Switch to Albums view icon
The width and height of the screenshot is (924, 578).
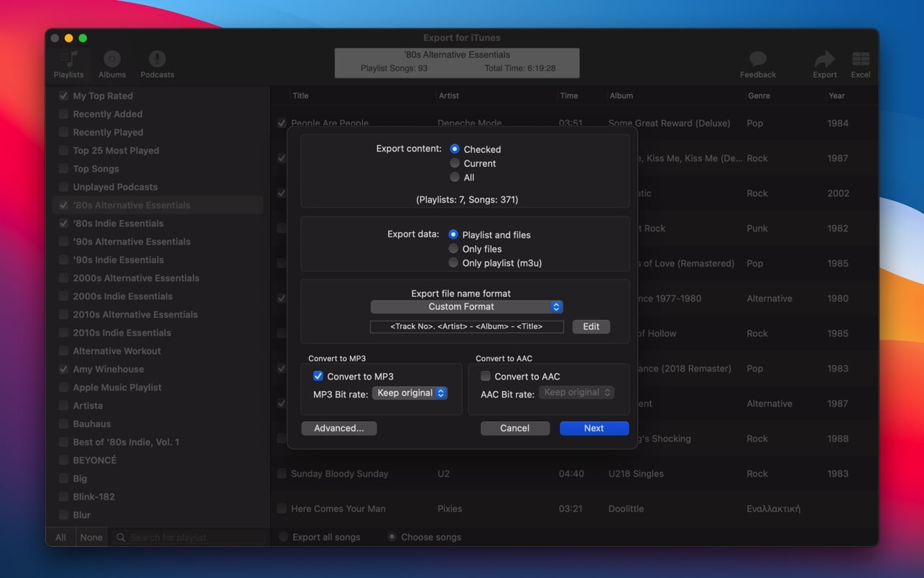pos(112,60)
